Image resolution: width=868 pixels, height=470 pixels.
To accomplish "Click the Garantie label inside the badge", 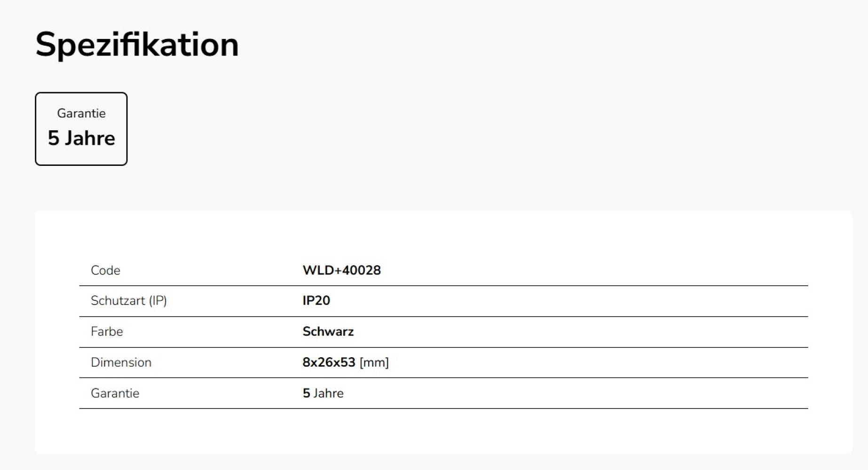I will coord(81,113).
